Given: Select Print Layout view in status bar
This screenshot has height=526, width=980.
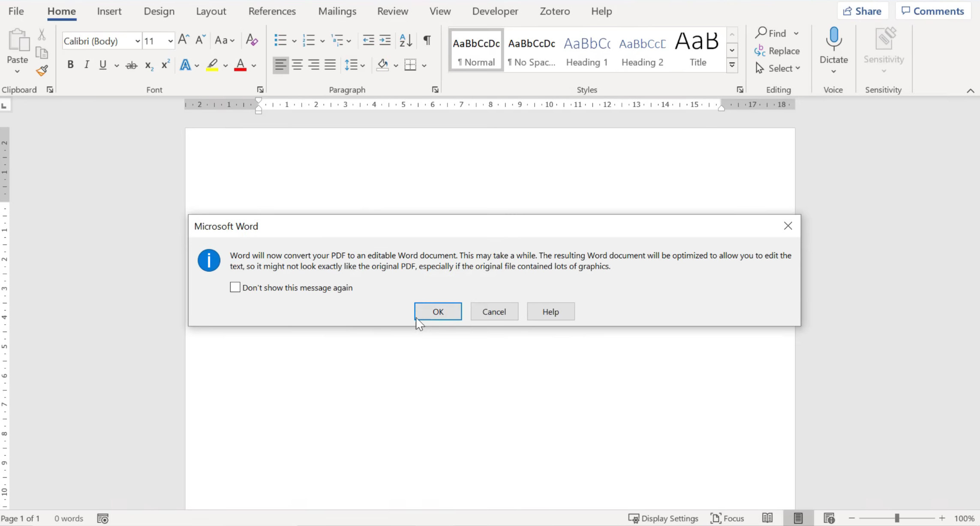Looking at the screenshot, I should pyautogui.click(x=798, y=518).
